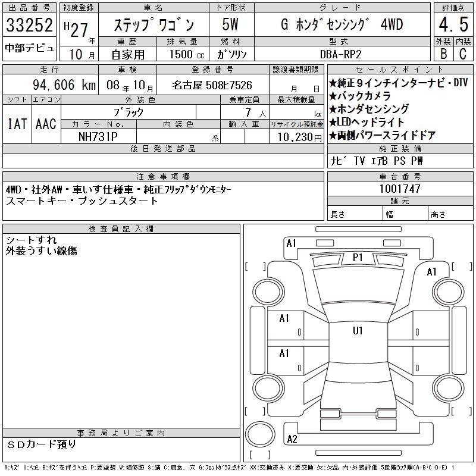Viewport: 476px width, 476px height.
Task: Click ★バックカメラ sales point
Action: (x=360, y=96)
